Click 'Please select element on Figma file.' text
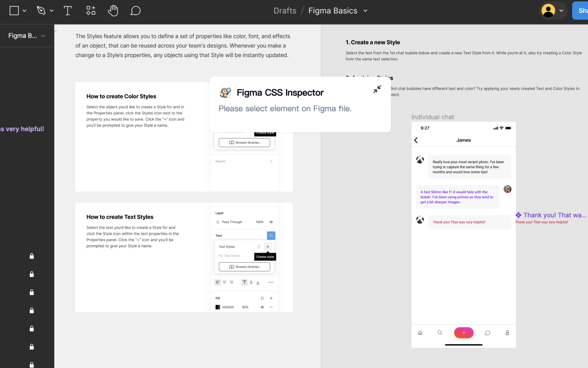This screenshot has height=368, width=588. tap(285, 109)
